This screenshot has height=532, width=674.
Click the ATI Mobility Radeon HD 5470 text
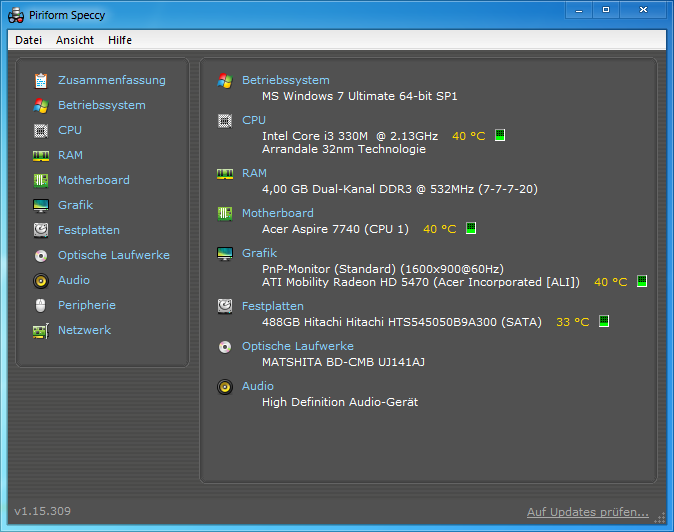click(421, 282)
